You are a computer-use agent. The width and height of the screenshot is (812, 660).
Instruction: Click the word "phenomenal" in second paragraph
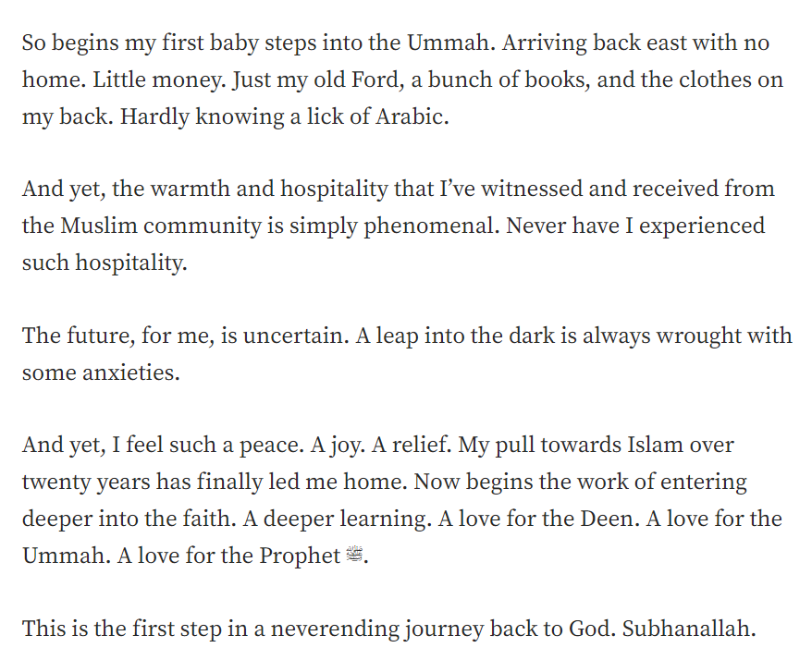coord(429,226)
